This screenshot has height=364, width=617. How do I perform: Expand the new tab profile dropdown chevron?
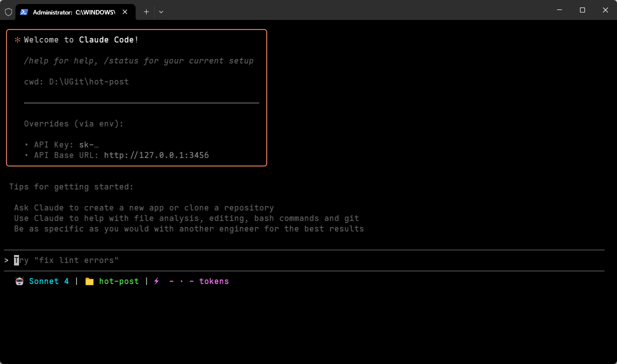[x=161, y=12]
